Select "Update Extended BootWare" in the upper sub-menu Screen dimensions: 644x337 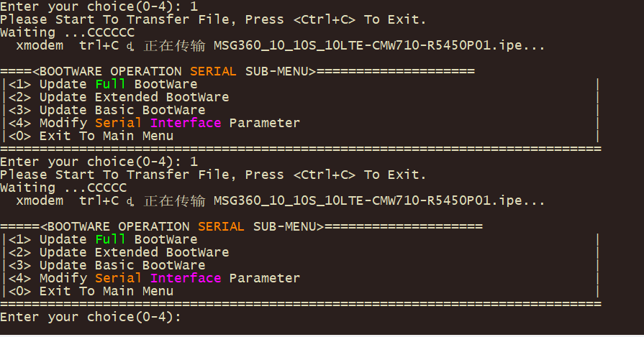pyautogui.click(x=133, y=97)
